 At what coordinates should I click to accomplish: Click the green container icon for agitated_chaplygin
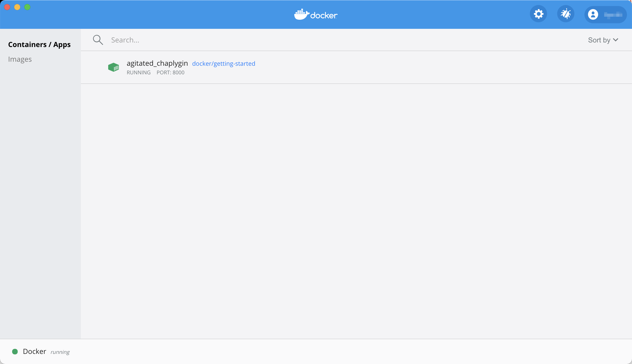114,67
